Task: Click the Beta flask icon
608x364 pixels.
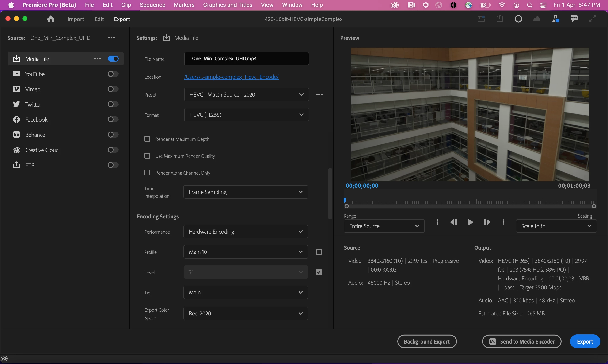Action: [555, 19]
